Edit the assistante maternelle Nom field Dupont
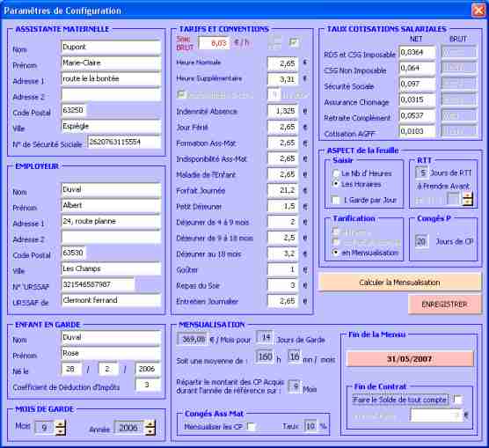 [x=111, y=48]
